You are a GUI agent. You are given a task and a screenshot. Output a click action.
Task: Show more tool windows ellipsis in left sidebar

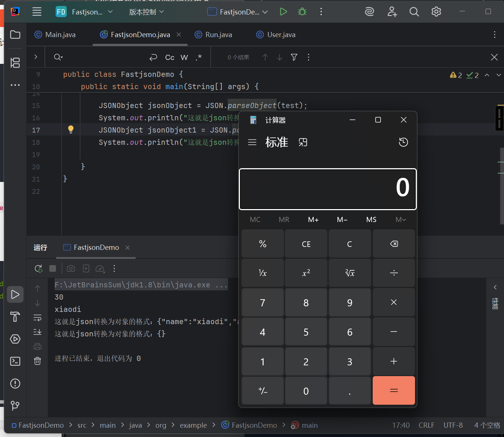click(x=15, y=85)
